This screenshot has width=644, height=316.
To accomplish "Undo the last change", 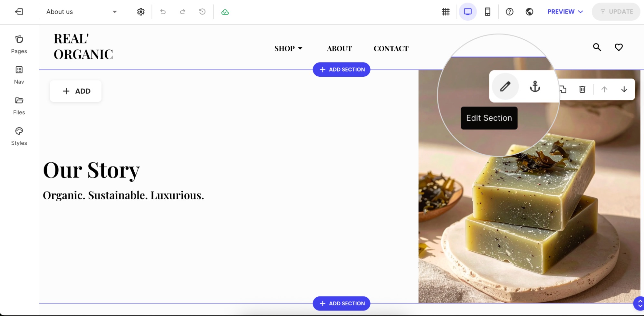I will (163, 12).
